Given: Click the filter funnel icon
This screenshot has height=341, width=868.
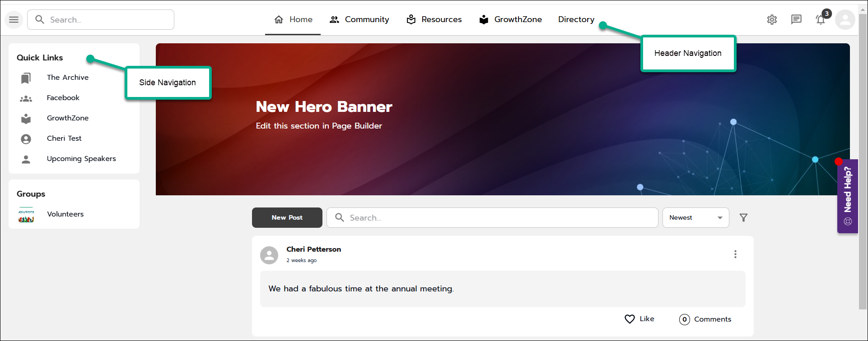Looking at the screenshot, I should click(743, 218).
